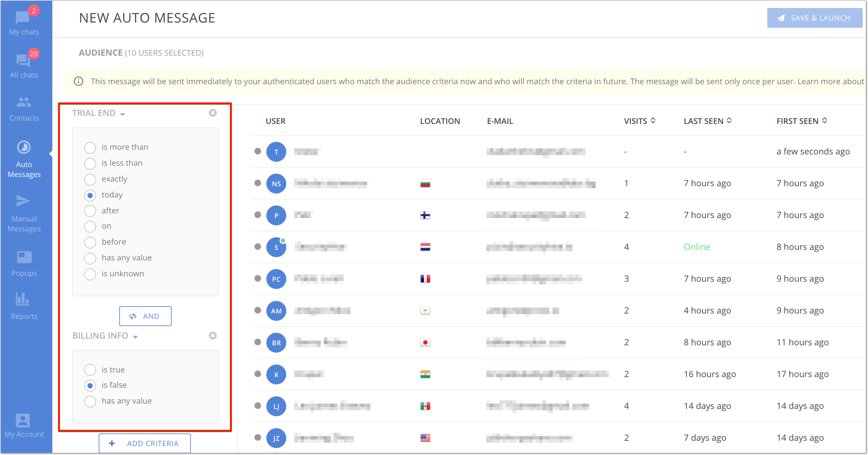Choose 'is true' for Billing Info
This screenshot has width=868, height=455.
point(105,370)
